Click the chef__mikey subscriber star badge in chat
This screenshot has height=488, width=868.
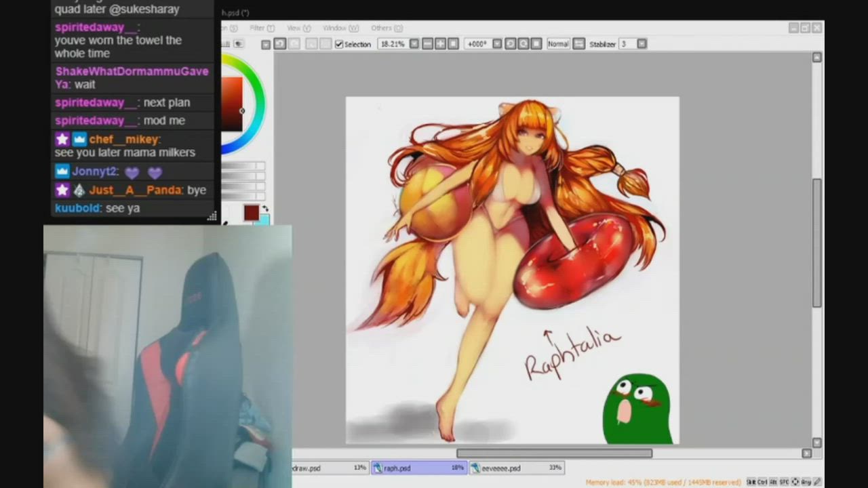coord(62,139)
